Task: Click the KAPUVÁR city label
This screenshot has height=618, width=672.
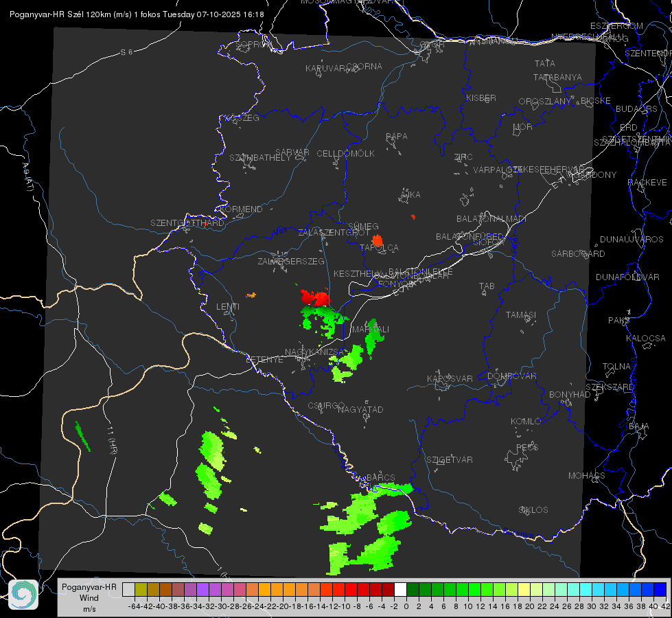Action: coord(326,69)
